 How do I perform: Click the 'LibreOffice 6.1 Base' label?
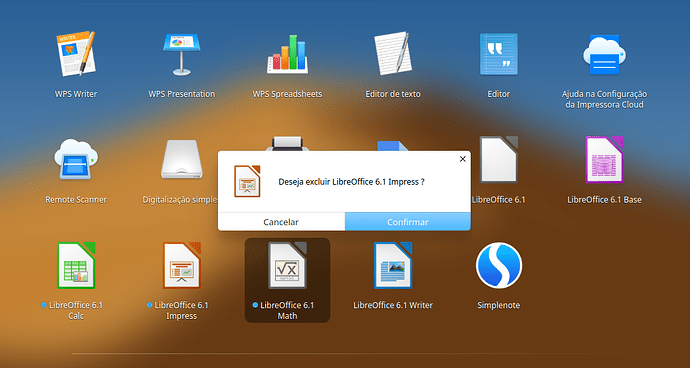tap(604, 200)
